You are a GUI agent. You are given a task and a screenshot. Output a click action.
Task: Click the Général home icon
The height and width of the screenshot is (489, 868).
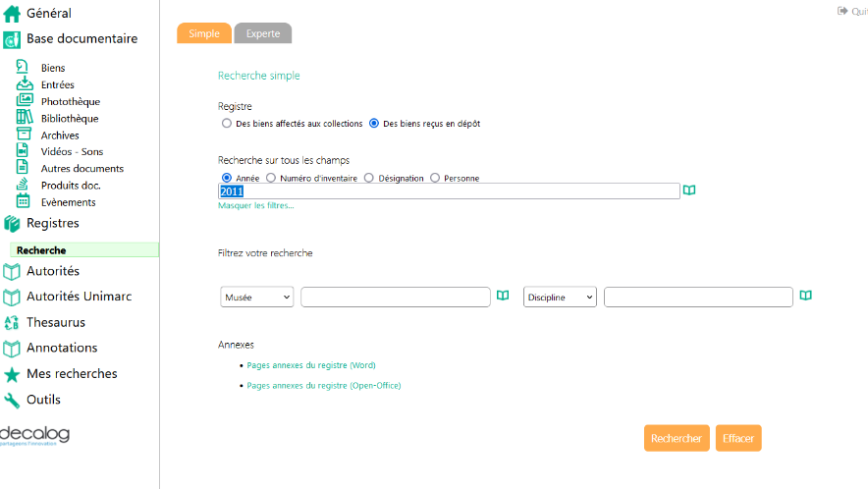click(x=12, y=14)
